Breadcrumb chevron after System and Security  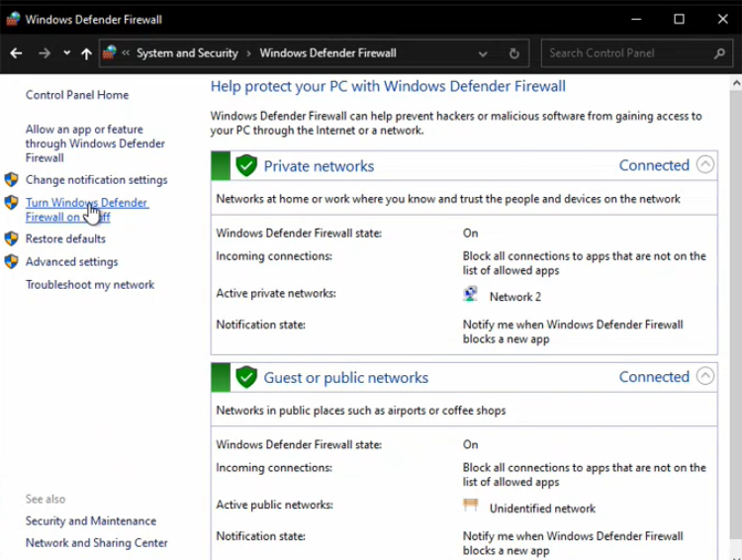(x=248, y=53)
